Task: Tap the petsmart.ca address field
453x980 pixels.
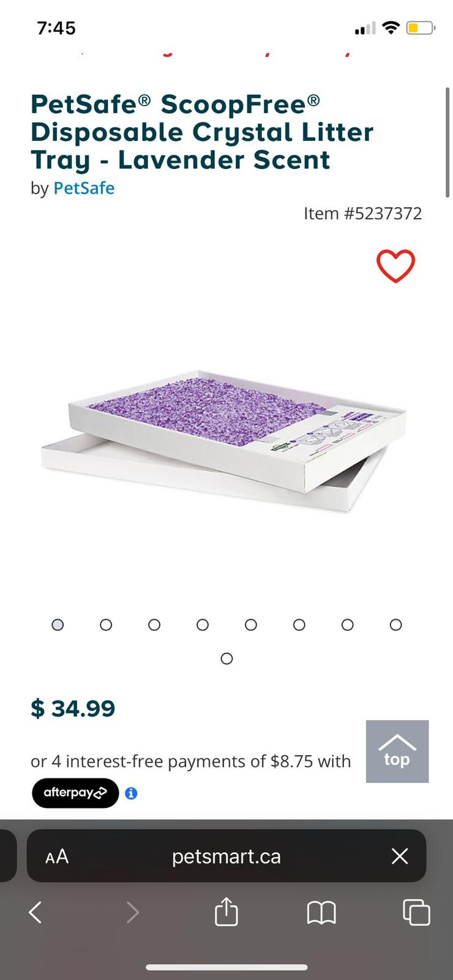Action: (x=226, y=856)
